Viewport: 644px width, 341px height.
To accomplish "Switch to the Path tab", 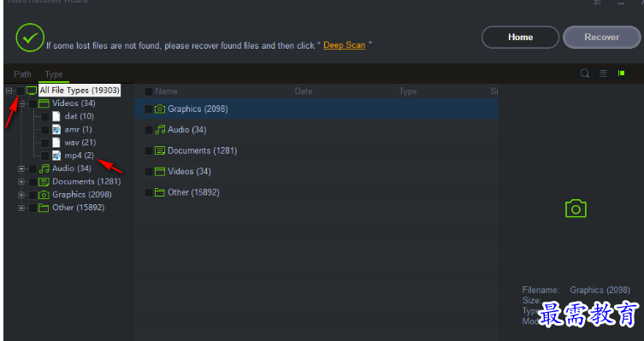I will (x=22, y=73).
